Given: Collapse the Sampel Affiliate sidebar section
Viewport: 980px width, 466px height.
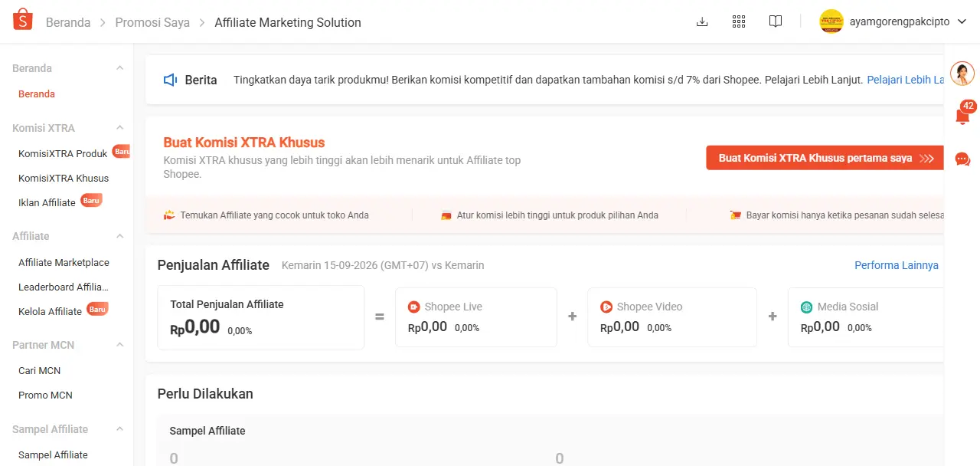Looking at the screenshot, I should click(120, 429).
